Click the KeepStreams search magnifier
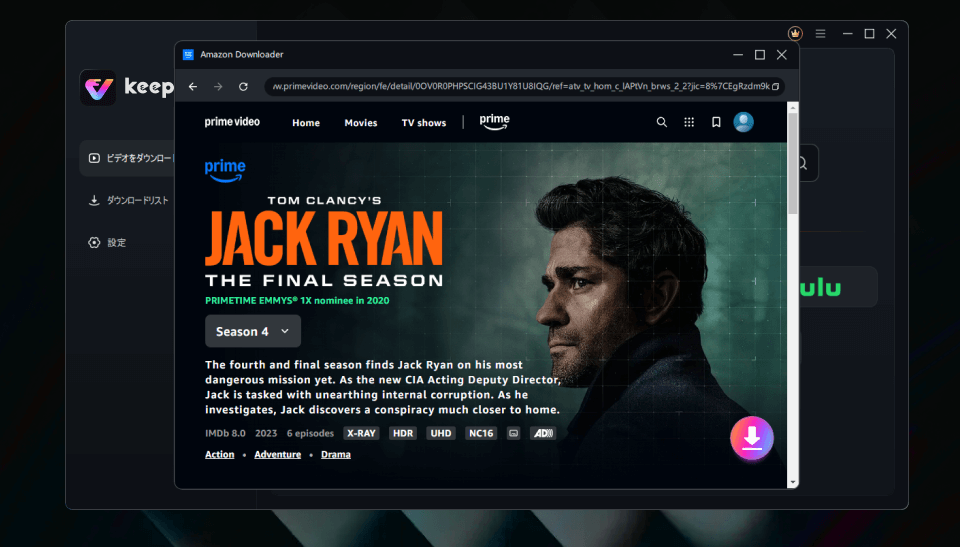 (x=802, y=164)
